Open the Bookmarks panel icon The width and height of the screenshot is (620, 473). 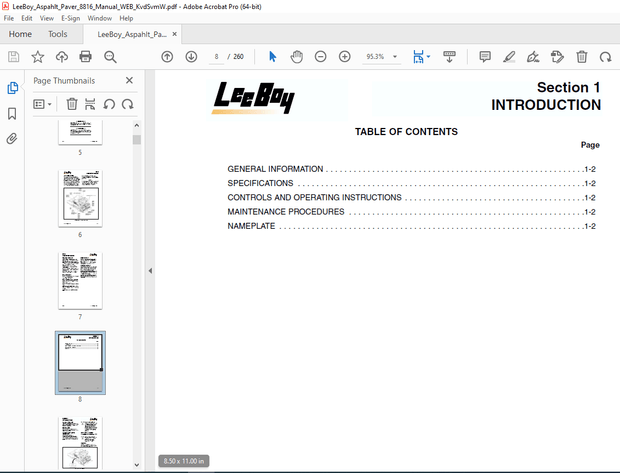coord(12,113)
